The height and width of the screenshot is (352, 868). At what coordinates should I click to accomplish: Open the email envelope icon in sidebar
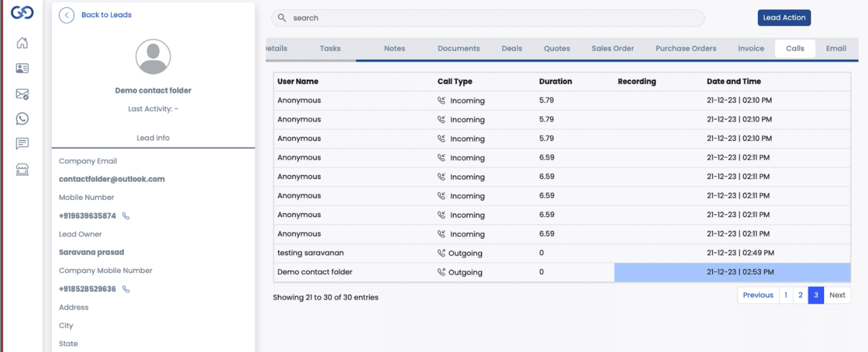[22, 94]
